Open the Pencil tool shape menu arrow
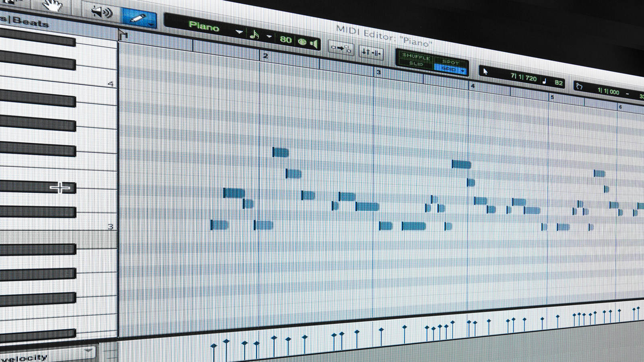The image size is (644, 362). coord(152,25)
